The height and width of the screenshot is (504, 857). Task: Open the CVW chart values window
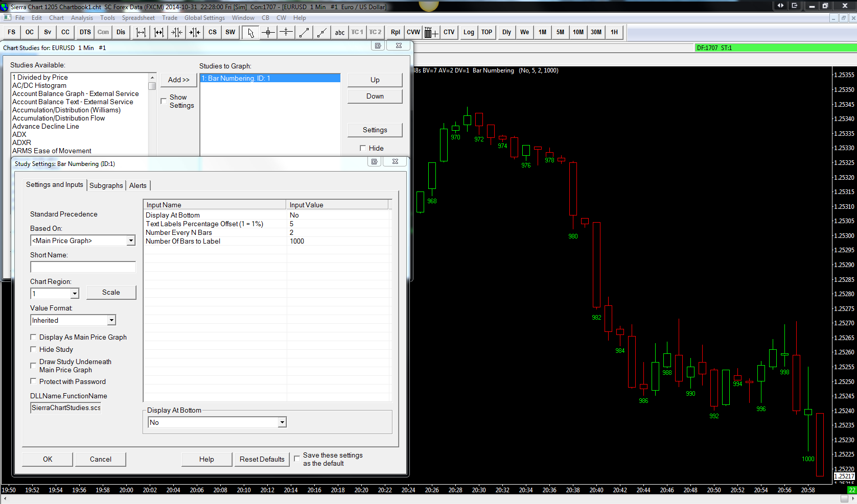tap(413, 32)
